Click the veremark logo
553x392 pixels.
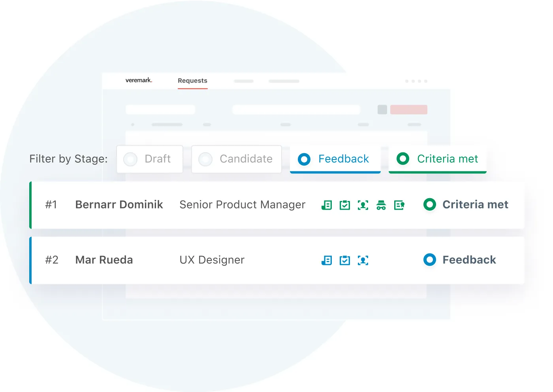tap(138, 80)
